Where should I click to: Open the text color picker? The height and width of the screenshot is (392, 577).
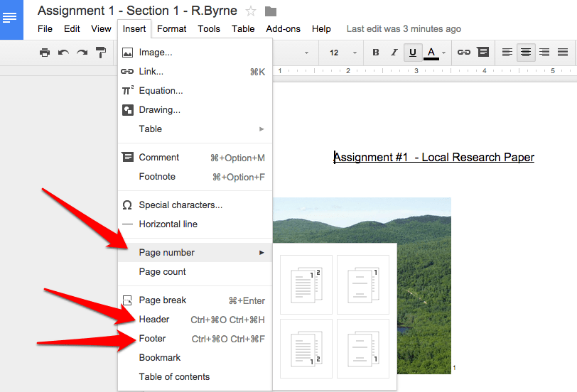[431, 53]
